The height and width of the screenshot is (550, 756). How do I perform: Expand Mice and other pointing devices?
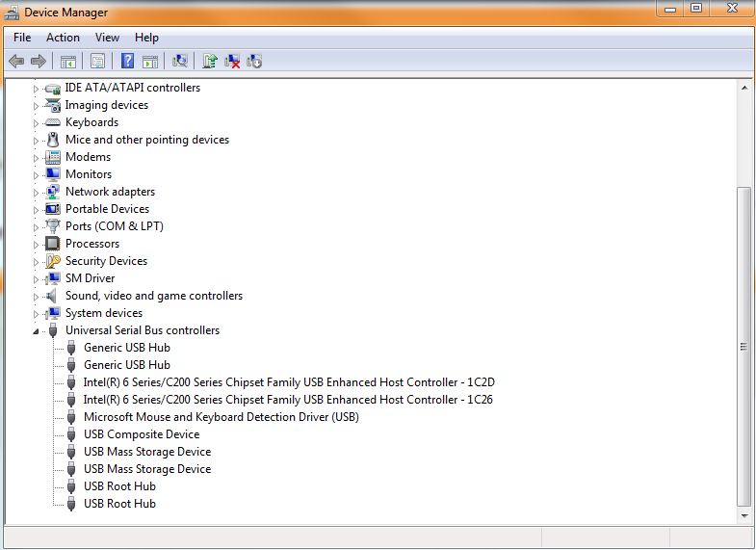(36, 141)
